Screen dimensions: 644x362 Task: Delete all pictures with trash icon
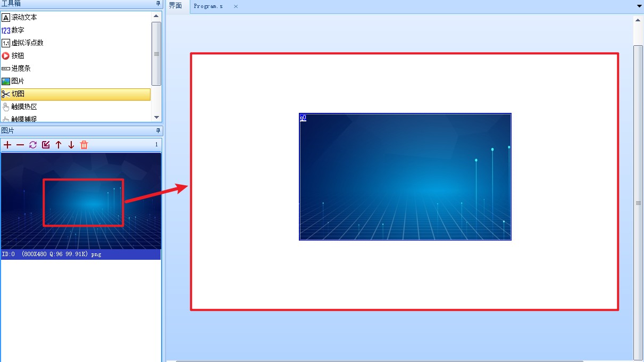(x=84, y=145)
